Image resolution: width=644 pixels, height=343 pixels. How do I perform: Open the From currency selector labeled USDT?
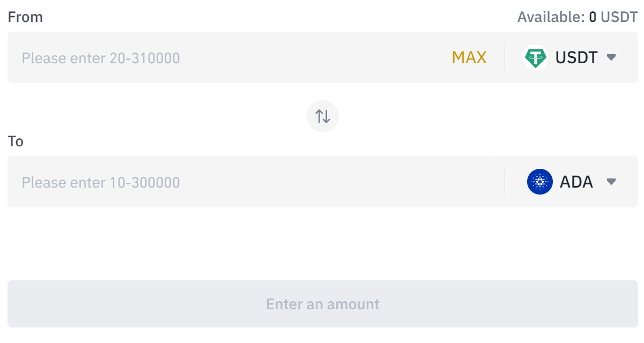(x=570, y=57)
